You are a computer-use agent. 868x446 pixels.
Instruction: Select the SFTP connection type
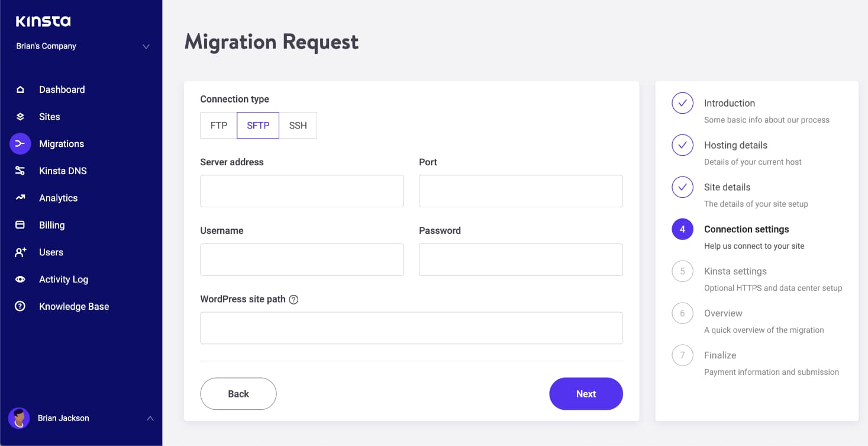(258, 126)
